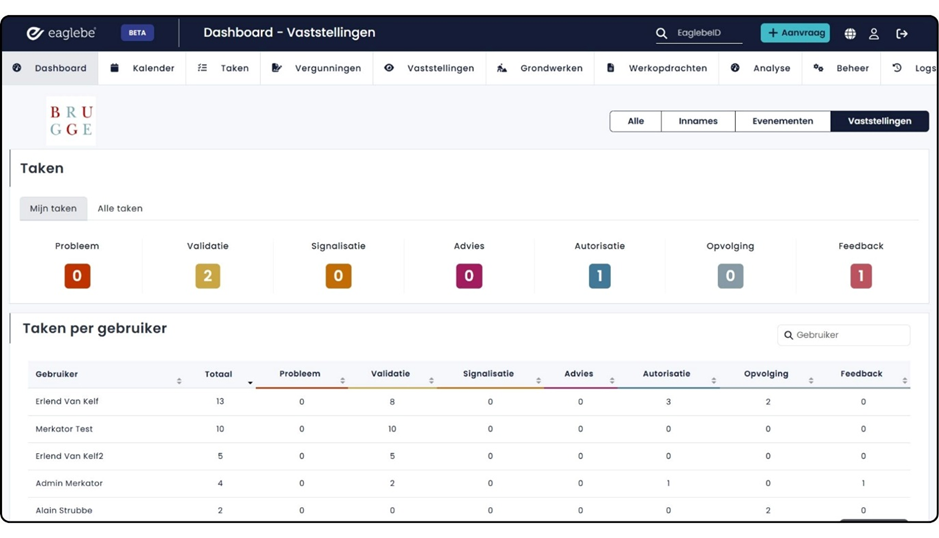Click the Aanvraag button

[x=795, y=33]
